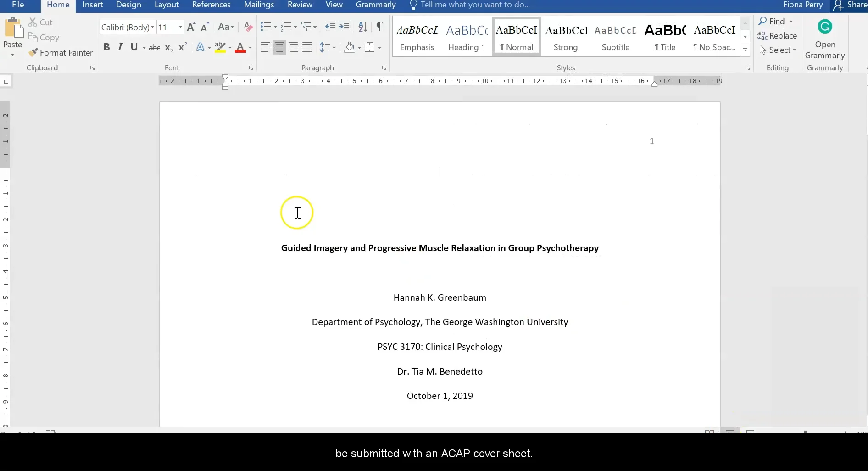Click the Superscript icon
This screenshot has height=471, width=868.
pyautogui.click(x=183, y=47)
